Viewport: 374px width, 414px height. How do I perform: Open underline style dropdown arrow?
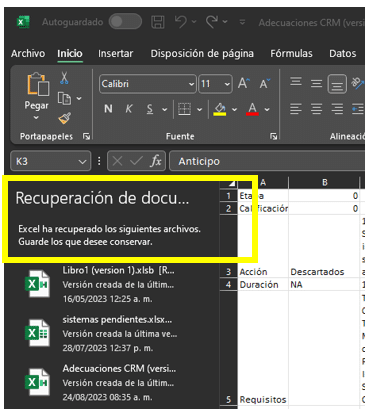(165, 109)
